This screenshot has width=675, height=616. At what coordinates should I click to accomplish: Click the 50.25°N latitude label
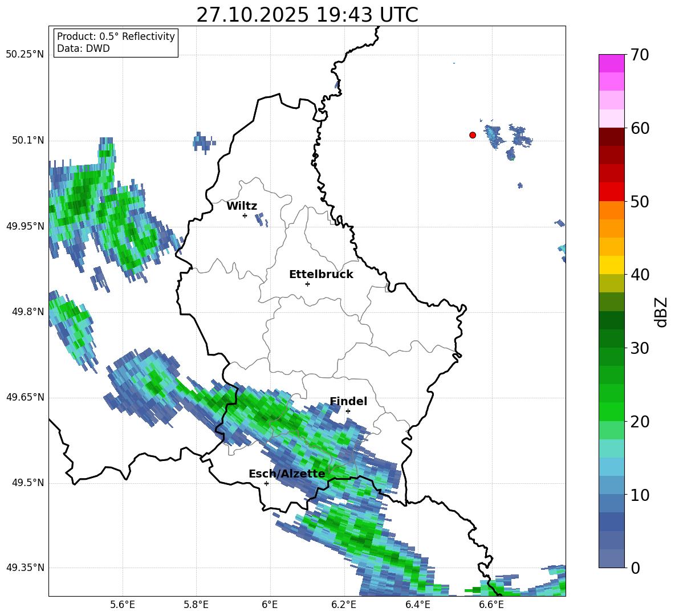click(x=25, y=55)
